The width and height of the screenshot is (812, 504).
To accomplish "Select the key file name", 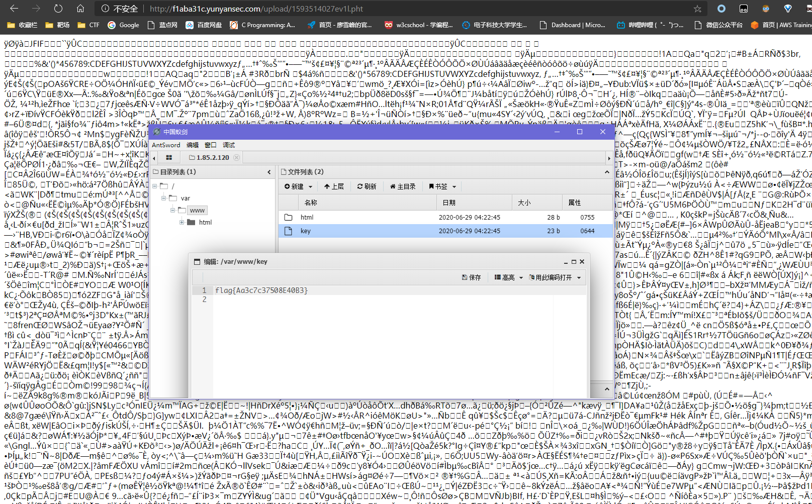I will (x=306, y=231).
